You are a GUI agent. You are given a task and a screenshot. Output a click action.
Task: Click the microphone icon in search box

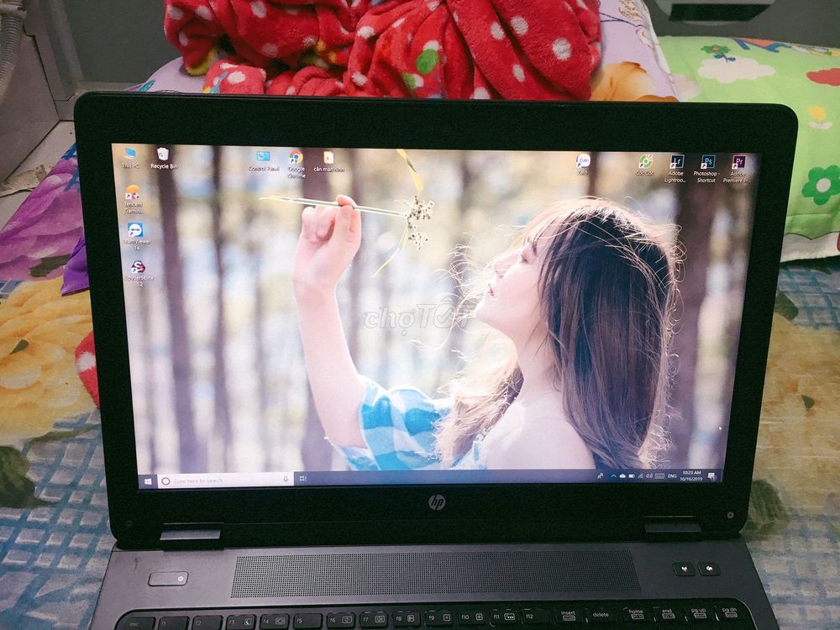pyautogui.click(x=285, y=479)
